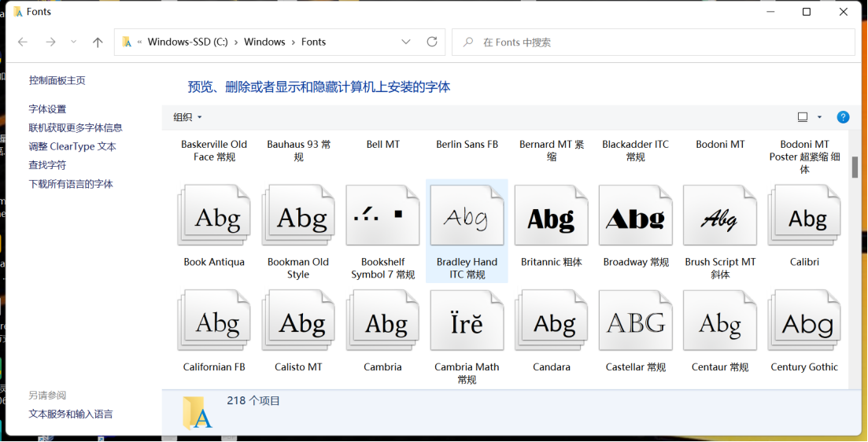
Task: Expand the view options dropdown arrow
Action: [x=819, y=116]
